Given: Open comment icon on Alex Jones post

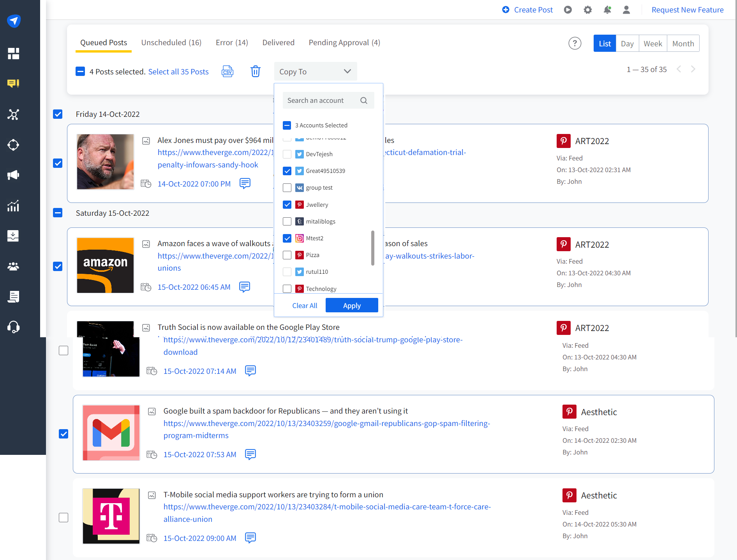Looking at the screenshot, I should tap(245, 183).
